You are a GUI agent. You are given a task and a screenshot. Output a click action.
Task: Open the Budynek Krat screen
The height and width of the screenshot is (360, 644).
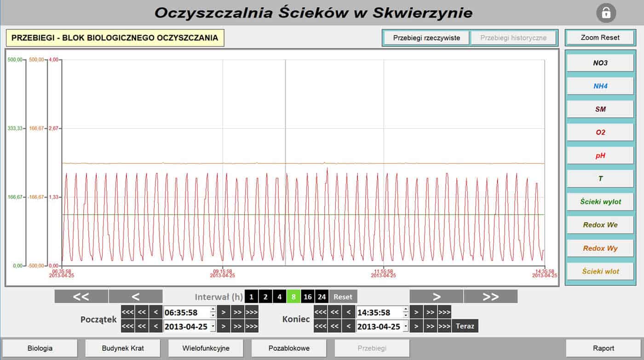(123, 348)
